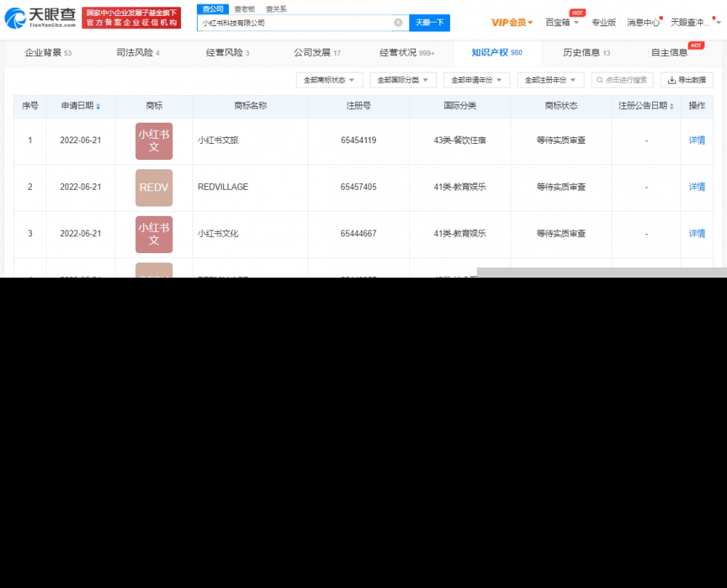Open the 百宝箱 menu
Image resolution: width=727 pixels, height=588 pixels.
pos(562,23)
